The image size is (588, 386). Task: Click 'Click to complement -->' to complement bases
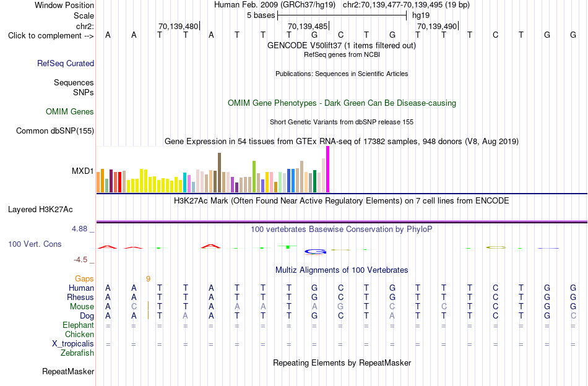coord(51,36)
